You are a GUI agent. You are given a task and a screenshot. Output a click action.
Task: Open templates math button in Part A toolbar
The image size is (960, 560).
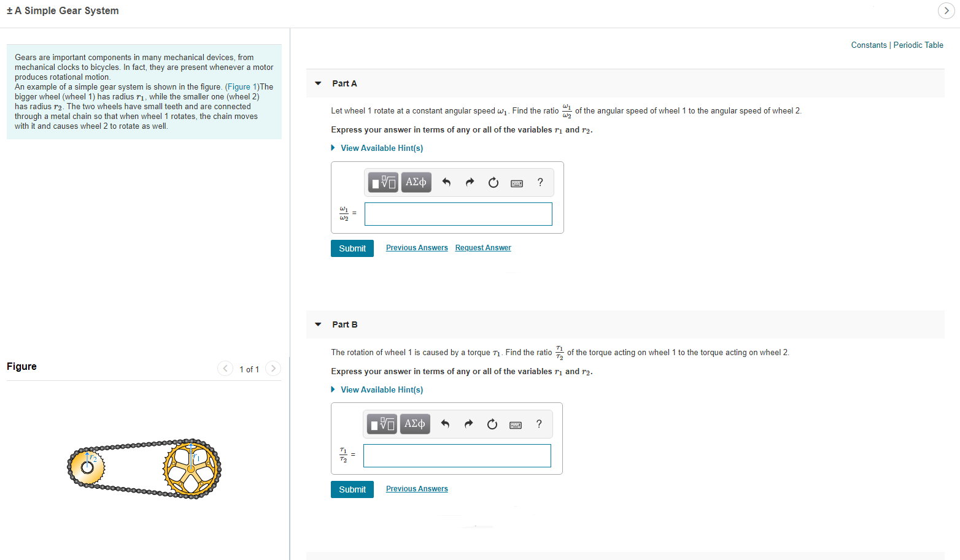pyautogui.click(x=383, y=182)
